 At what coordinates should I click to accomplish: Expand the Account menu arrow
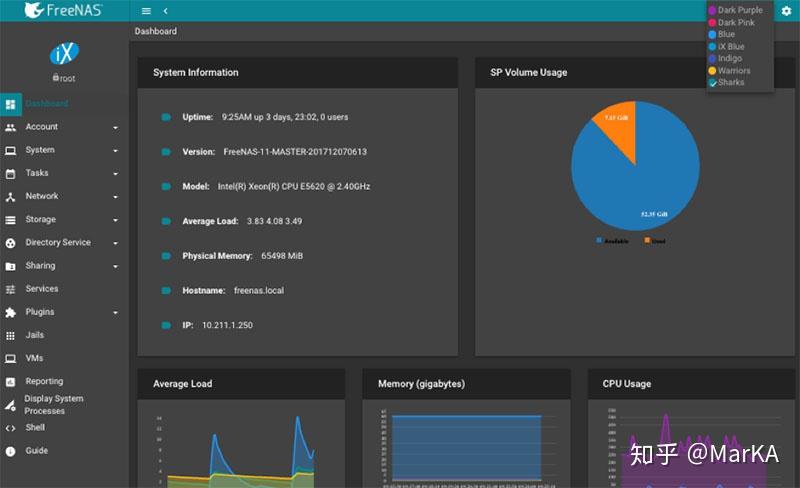click(x=116, y=128)
